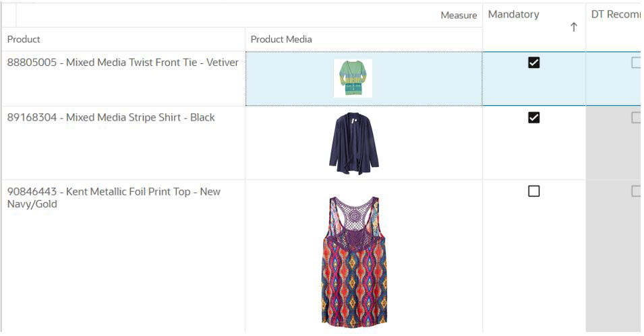Uncheck Mandatory for Mixed Media Stripe Shirt
644x336 pixels.
(533, 117)
